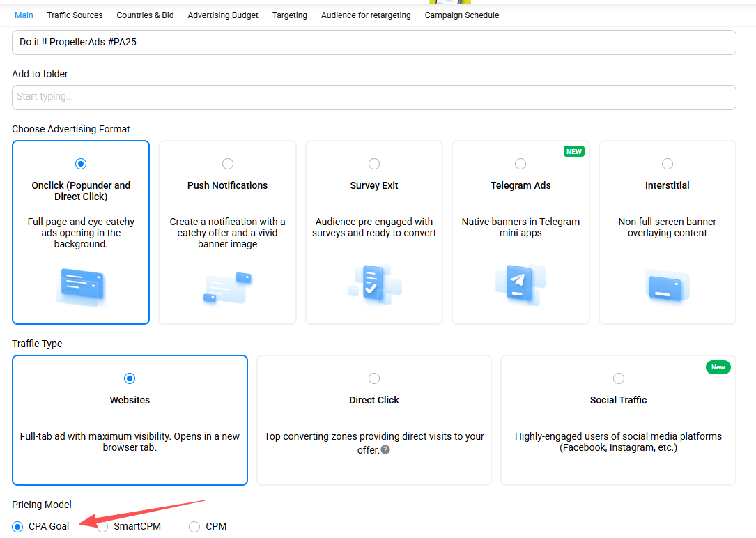Select the Survey Exit radio button
The height and width of the screenshot is (538, 756).
point(374,164)
